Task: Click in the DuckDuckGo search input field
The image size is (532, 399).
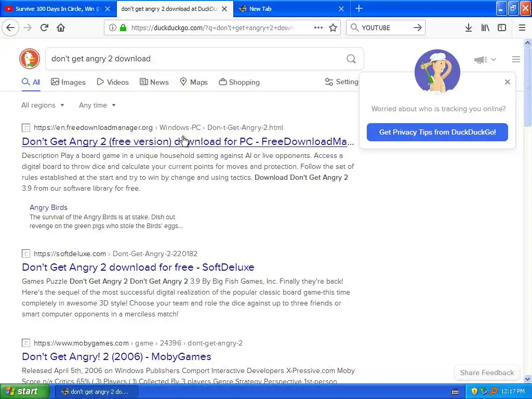Action: [195, 59]
